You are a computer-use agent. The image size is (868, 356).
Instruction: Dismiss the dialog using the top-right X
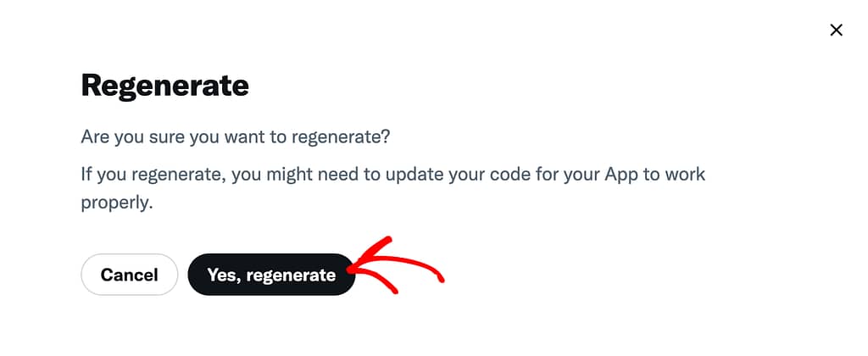pyautogui.click(x=836, y=31)
